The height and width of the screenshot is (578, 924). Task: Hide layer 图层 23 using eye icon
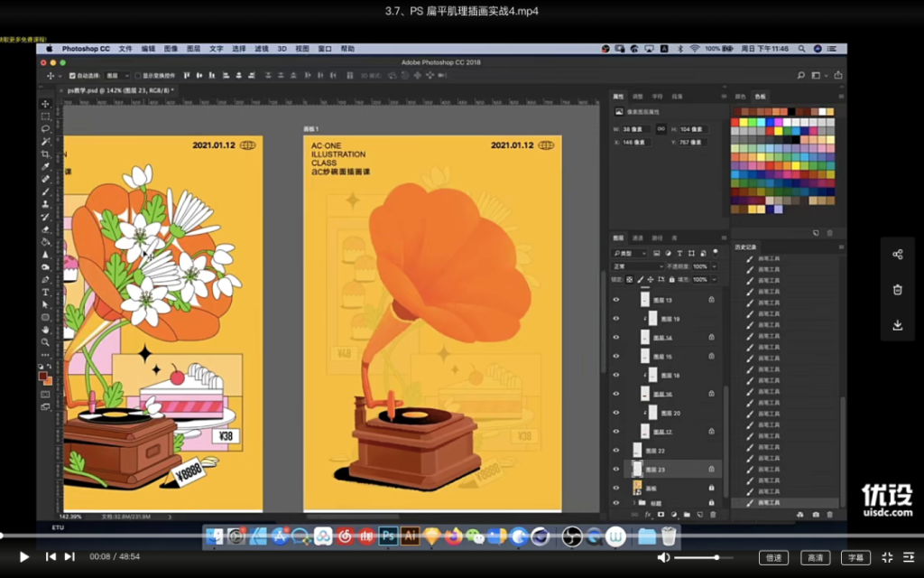coord(616,469)
